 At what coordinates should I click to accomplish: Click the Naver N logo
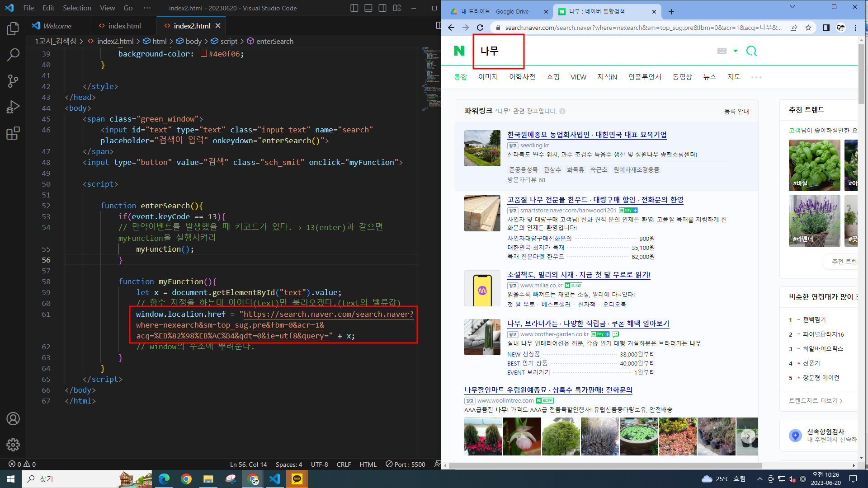[459, 51]
